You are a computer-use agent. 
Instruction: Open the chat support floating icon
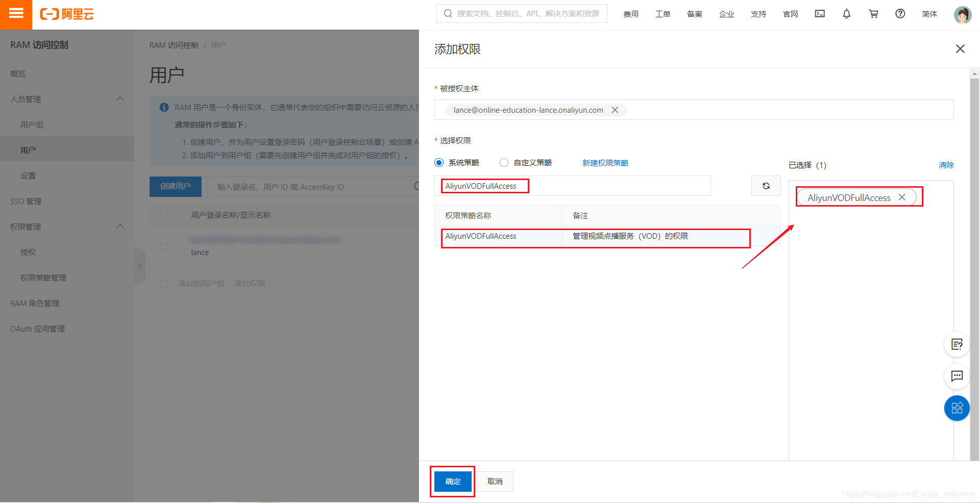coord(957,376)
